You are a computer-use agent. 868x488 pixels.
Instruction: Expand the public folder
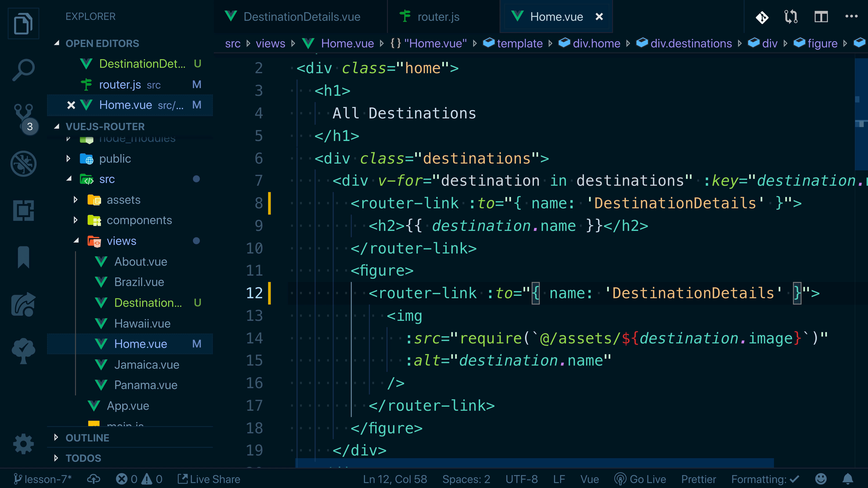pyautogui.click(x=115, y=159)
